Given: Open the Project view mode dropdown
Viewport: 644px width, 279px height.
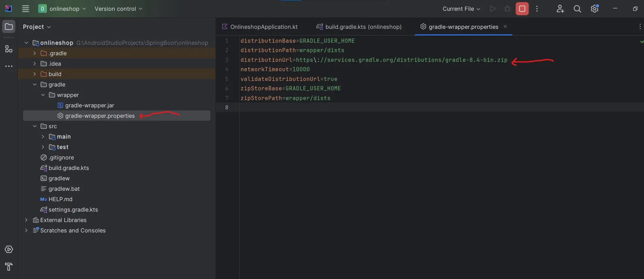Looking at the screenshot, I should [37, 27].
